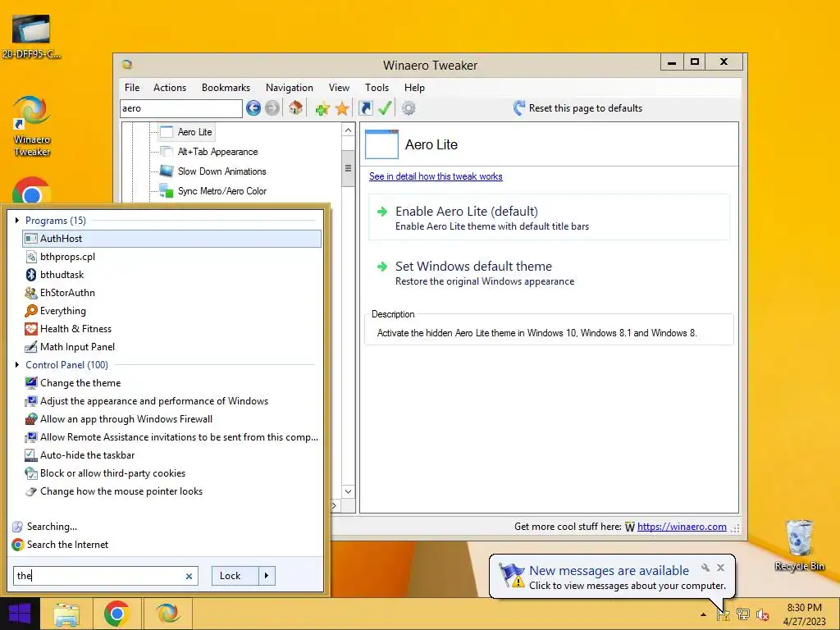Open the Navigation menu
The image size is (840, 630).
(290, 87)
